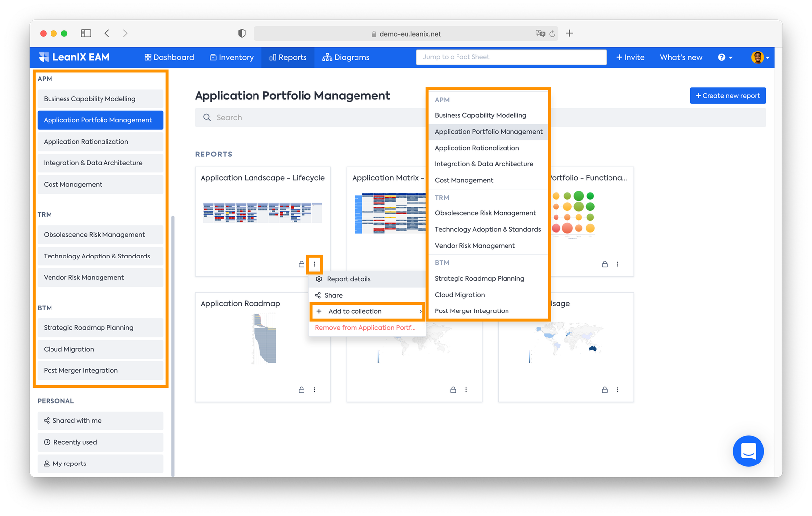Select Application Portfolio Management in sidebar
Screen dimensions: 812x516
click(101, 120)
